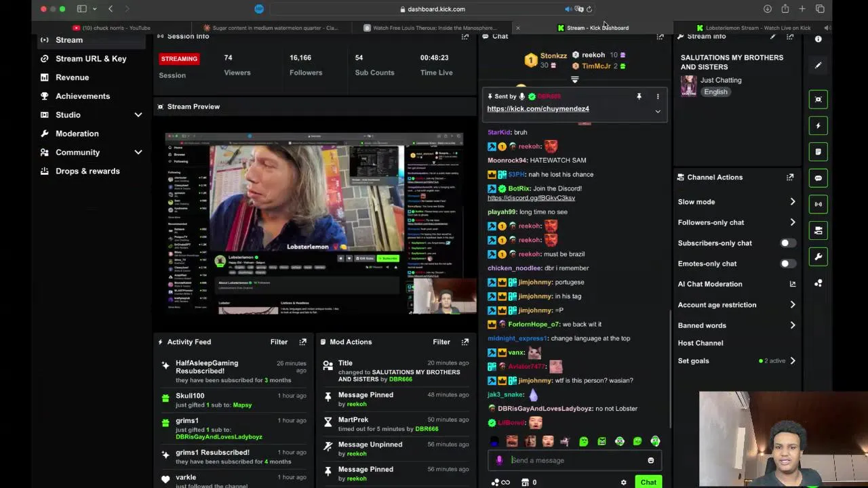Pop out the Channel Actions panel
Viewport: 868px width, 488px height.
[790, 177]
